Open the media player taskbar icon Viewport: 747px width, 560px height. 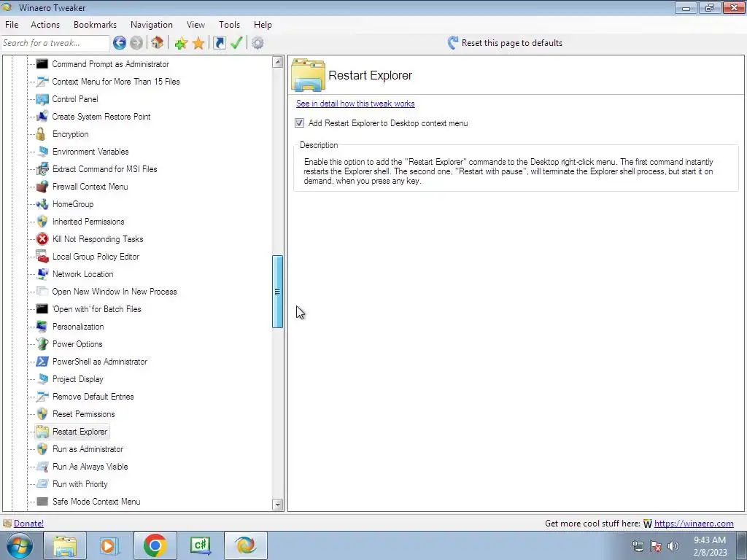coord(109,545)
